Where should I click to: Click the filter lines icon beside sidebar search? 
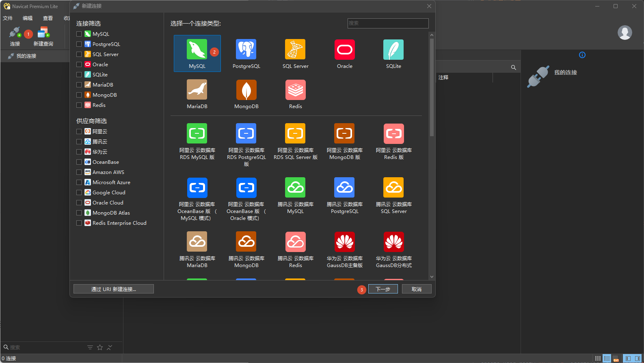tap(90, 348)
